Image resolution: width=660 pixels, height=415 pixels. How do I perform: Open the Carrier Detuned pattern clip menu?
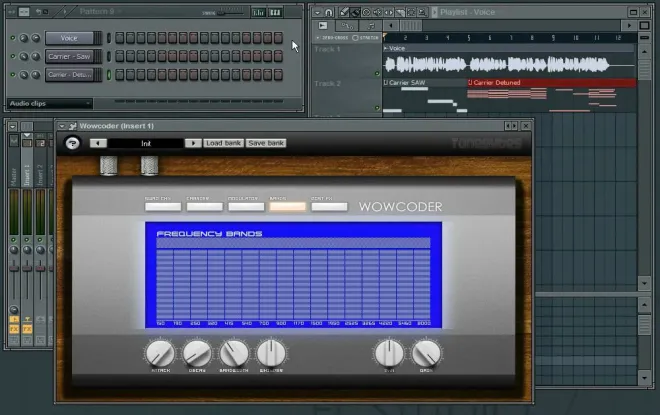470,82
